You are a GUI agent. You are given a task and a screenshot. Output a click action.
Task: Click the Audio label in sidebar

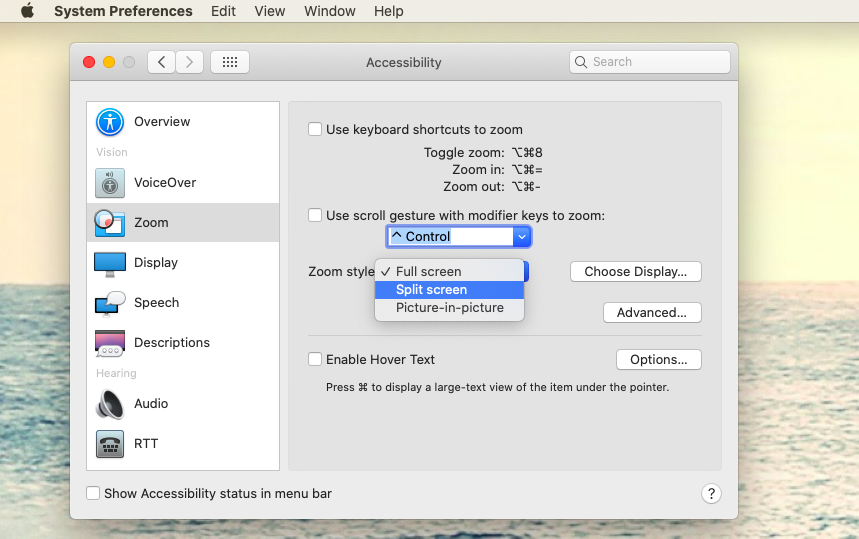pyautogui.click(x=151, y=404)
